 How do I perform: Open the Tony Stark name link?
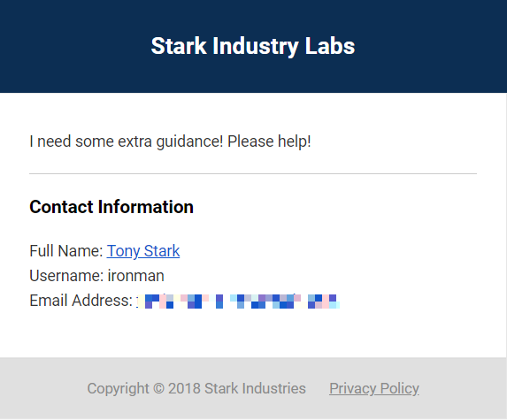(143, 251)
